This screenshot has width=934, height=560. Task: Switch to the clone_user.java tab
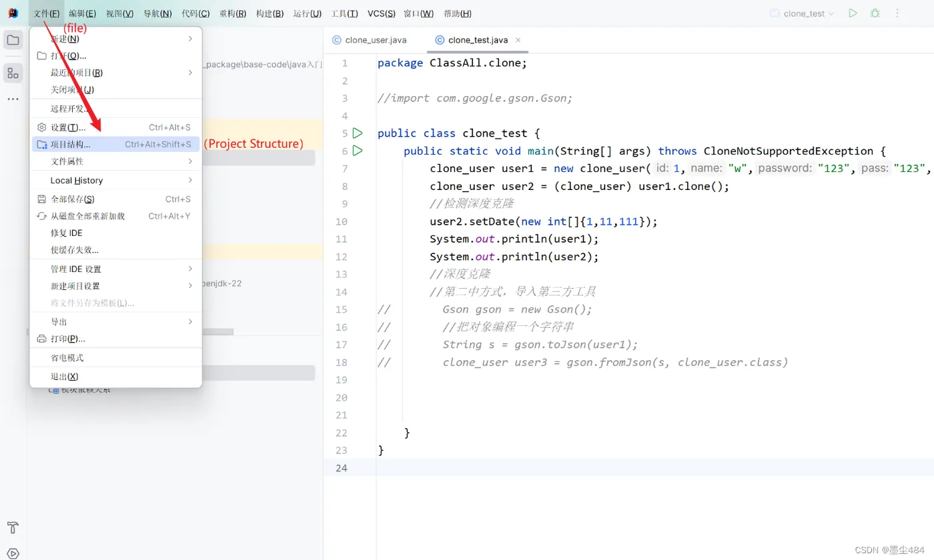point(370,40)
